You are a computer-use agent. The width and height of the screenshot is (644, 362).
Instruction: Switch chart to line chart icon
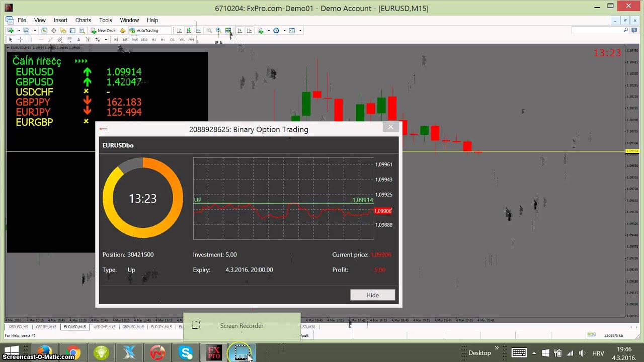click(x=198, y=31)
